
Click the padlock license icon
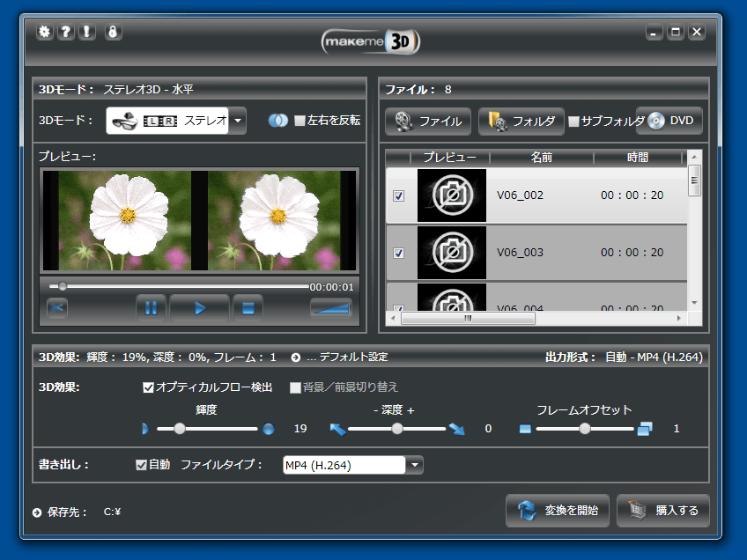click(113, 32)
